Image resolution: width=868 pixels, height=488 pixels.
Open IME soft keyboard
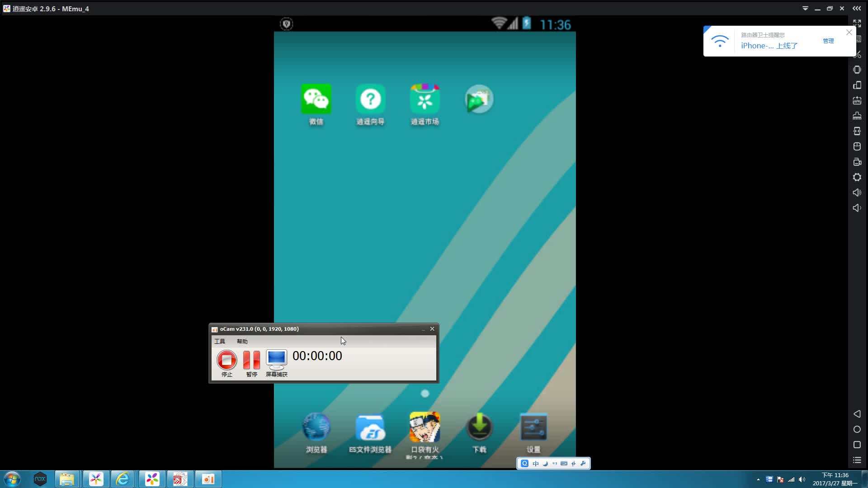[564, 464]
